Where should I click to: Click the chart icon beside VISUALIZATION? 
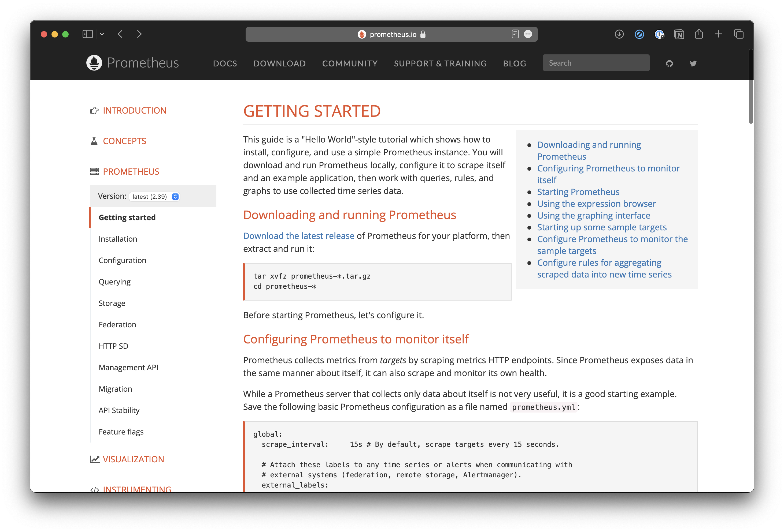click(x=95, y=459)
